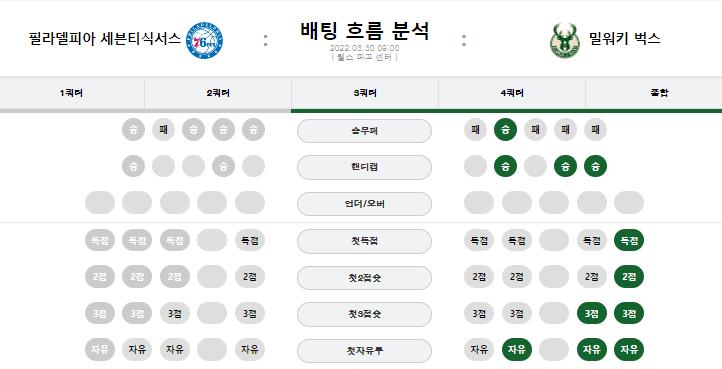The height and width of the screenshot is (369, 722).
Task: Click the green 2점 badge for Bucks
Action: coord(629,277)
